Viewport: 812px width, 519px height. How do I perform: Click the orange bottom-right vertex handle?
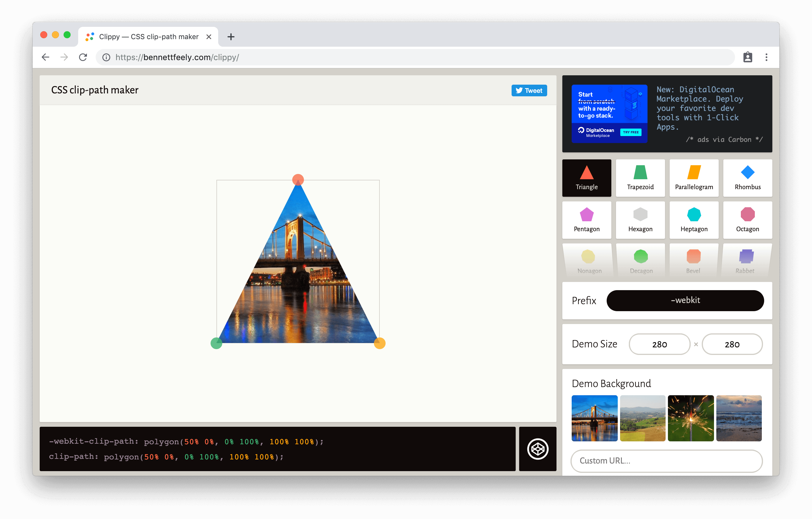pyautogui.click(x=379, y=343)
